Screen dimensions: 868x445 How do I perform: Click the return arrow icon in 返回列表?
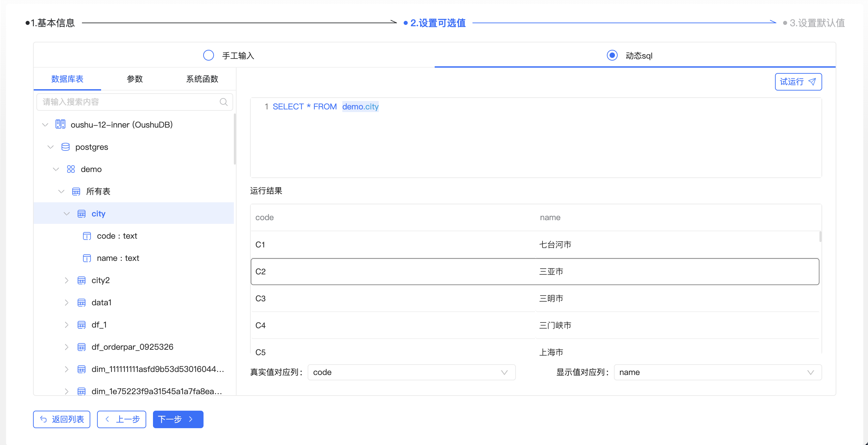43,419
